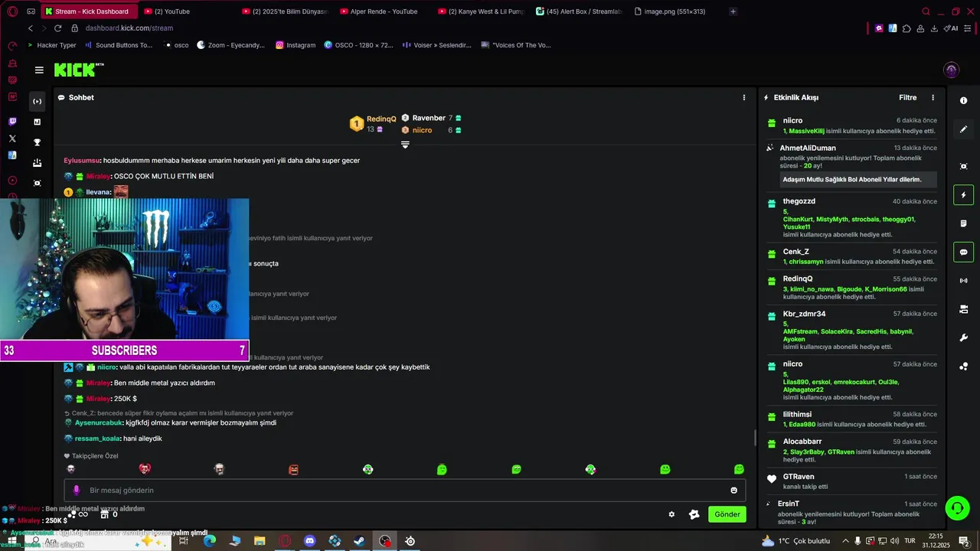Image resolution: width=980 pixels, height=551 pixels.
Task: Open Opera downloads icon
Action: (934, 28)
